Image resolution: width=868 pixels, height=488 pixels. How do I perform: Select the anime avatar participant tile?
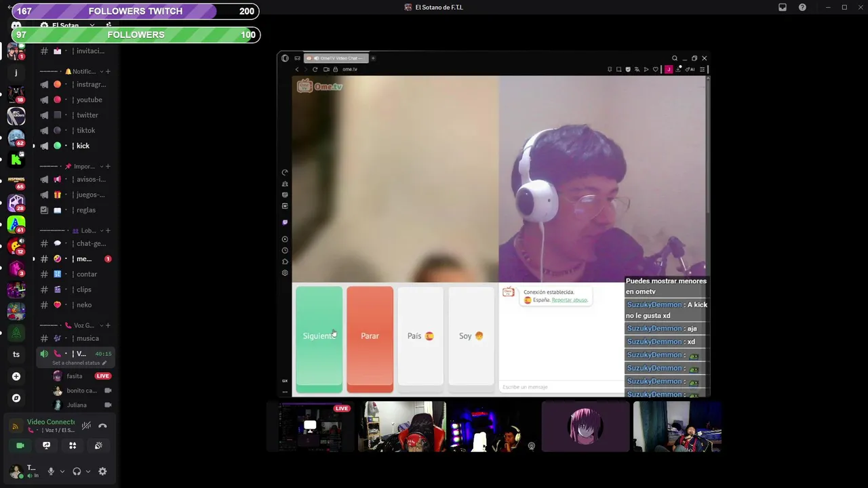(x=586, y=427)
